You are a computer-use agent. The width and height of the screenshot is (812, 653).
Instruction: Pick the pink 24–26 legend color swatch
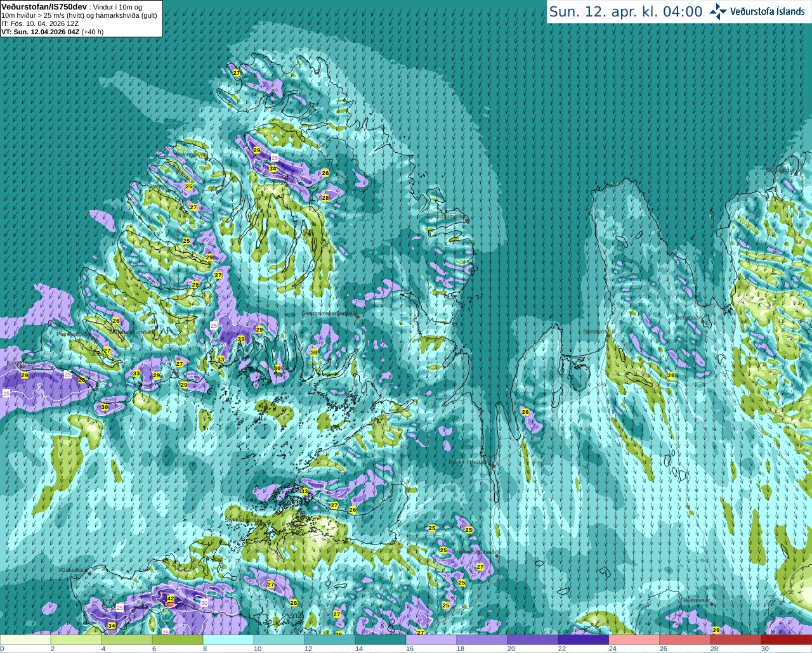[634, 640]
